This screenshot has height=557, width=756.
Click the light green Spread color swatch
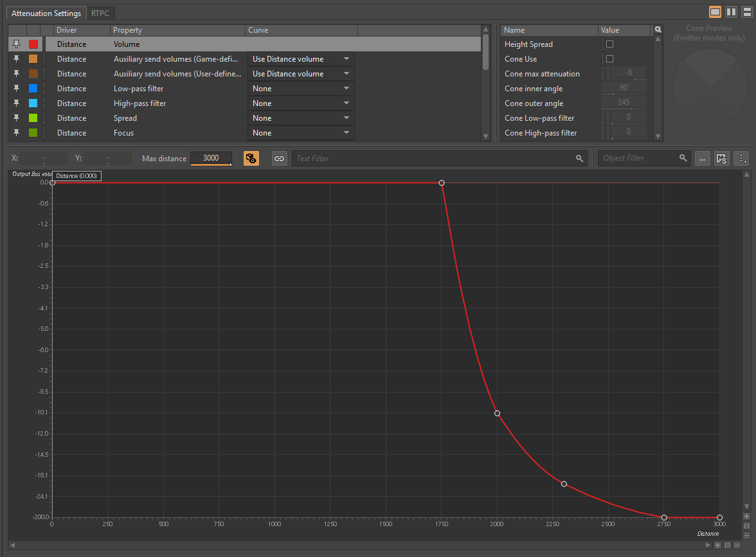point(33,118)
